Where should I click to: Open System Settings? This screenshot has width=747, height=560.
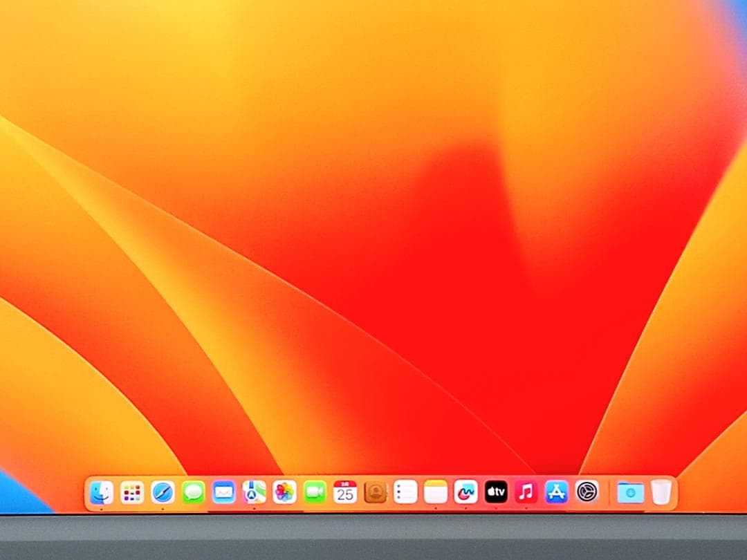(x=586, y=492)
